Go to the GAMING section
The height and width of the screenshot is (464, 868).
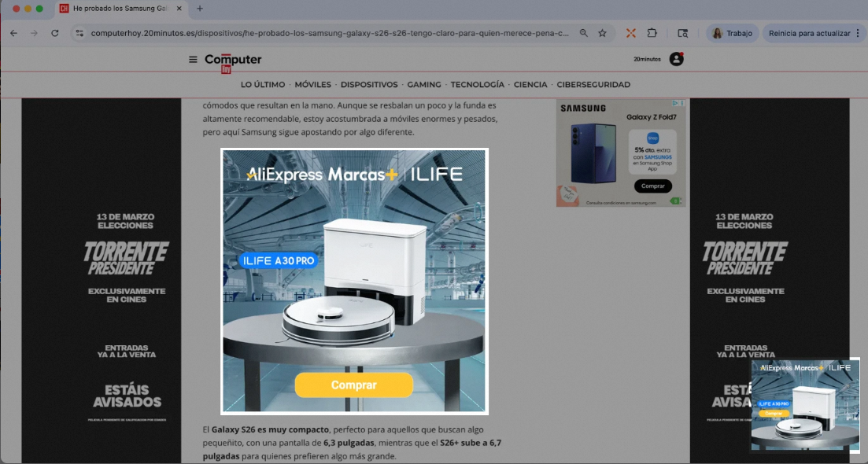pos(424,85)
